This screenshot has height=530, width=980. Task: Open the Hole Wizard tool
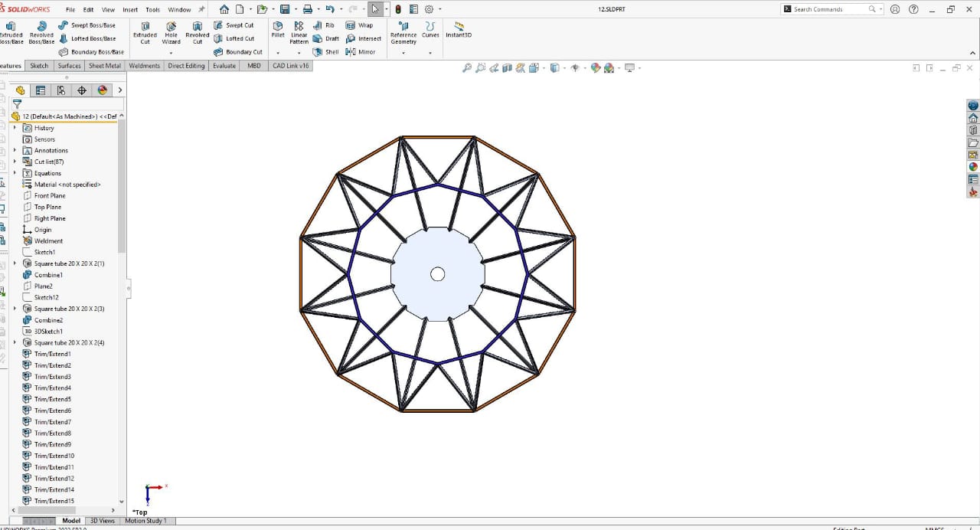[171, 34]
